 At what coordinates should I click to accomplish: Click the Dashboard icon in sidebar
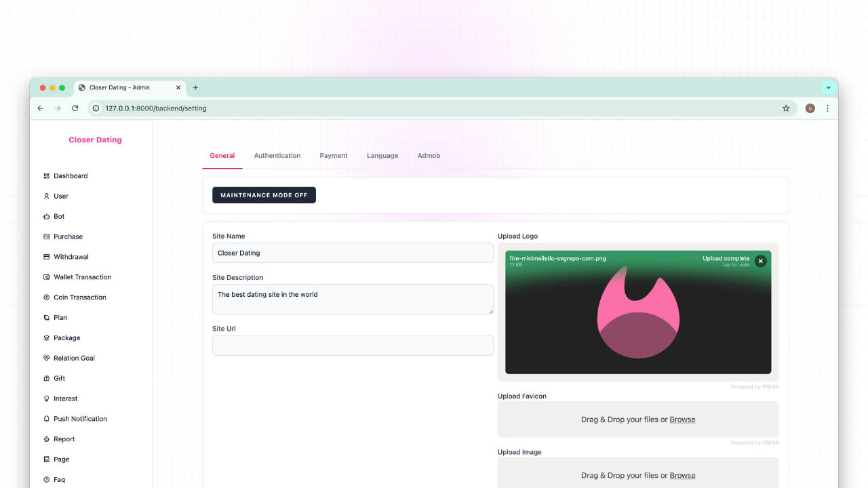(x=47, y=176)
